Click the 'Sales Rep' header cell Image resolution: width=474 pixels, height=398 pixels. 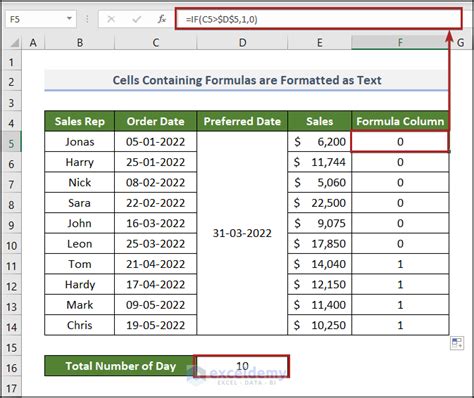click(x=80, y=121)
